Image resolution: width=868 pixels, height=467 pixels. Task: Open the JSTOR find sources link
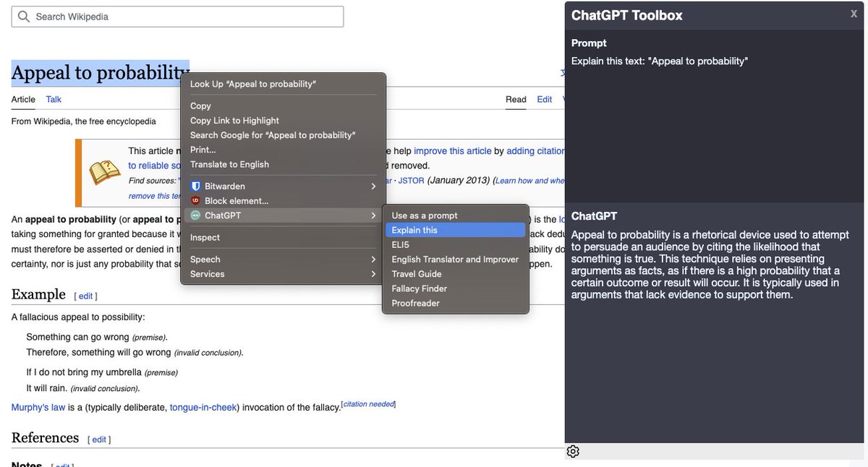tap(411, 180)
